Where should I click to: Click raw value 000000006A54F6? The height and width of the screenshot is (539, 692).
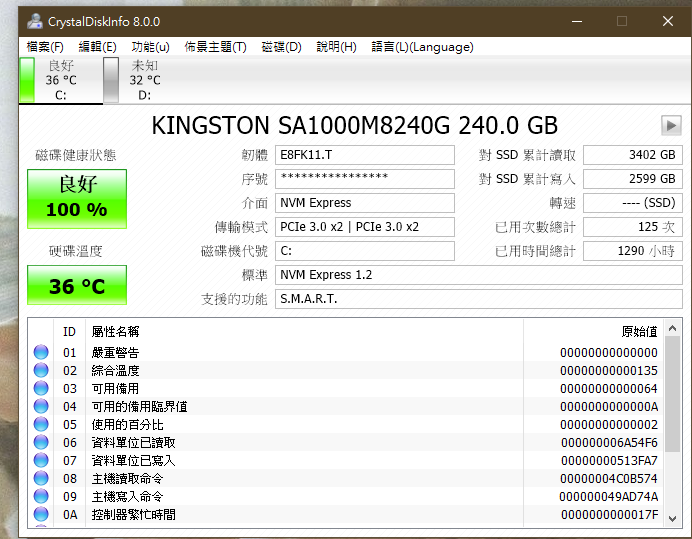coord(609,443)
